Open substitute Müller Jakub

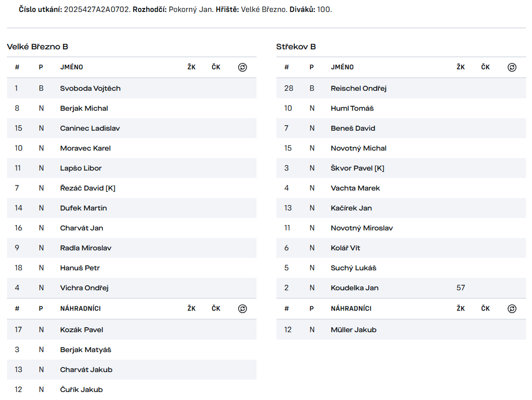point(353,330)
